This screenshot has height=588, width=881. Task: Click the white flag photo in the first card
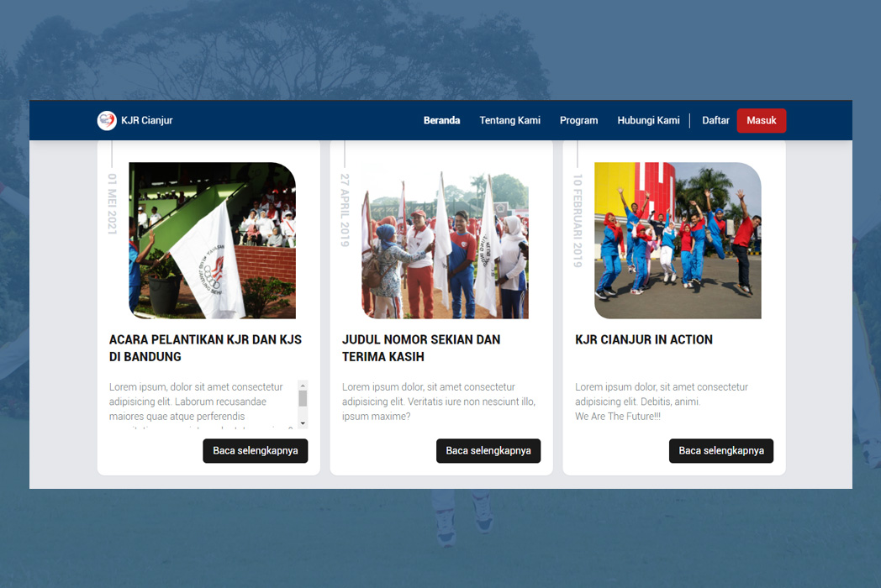pyautogui.click(x=211, y=240)
